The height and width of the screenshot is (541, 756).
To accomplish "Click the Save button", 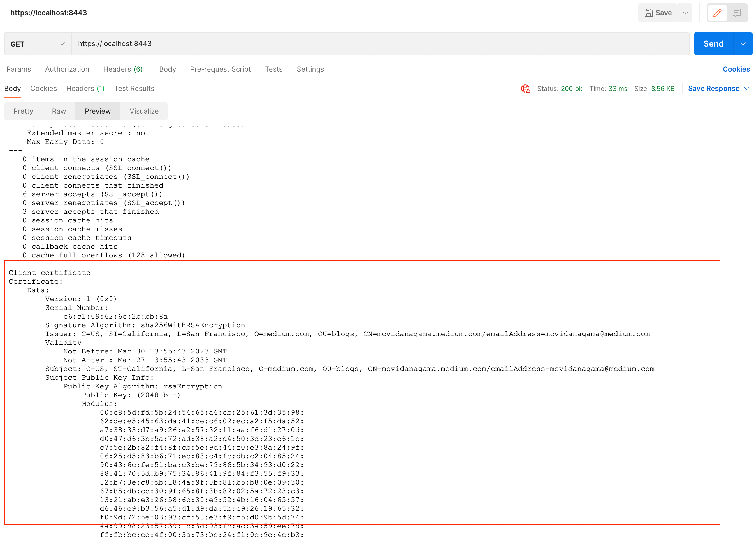I will pos(658,13).
